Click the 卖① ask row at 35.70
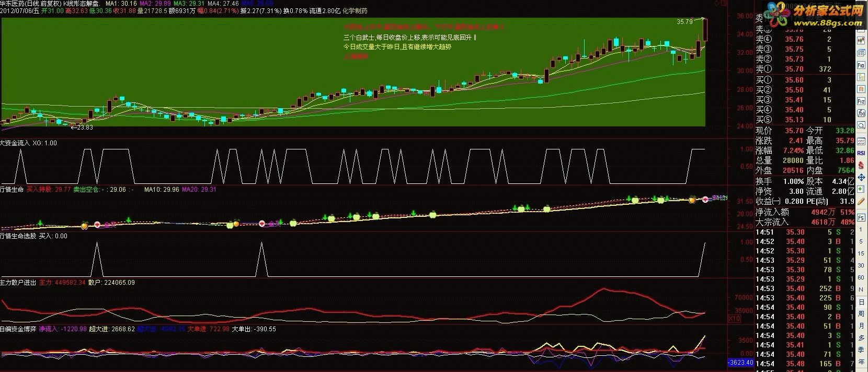868x372 pixels. point(804,69)
